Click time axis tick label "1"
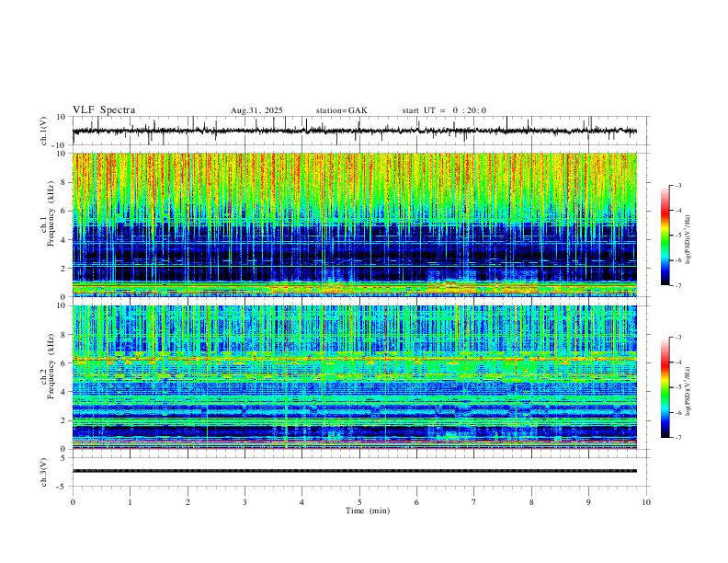728x563 pixels. tap(130, 502)
